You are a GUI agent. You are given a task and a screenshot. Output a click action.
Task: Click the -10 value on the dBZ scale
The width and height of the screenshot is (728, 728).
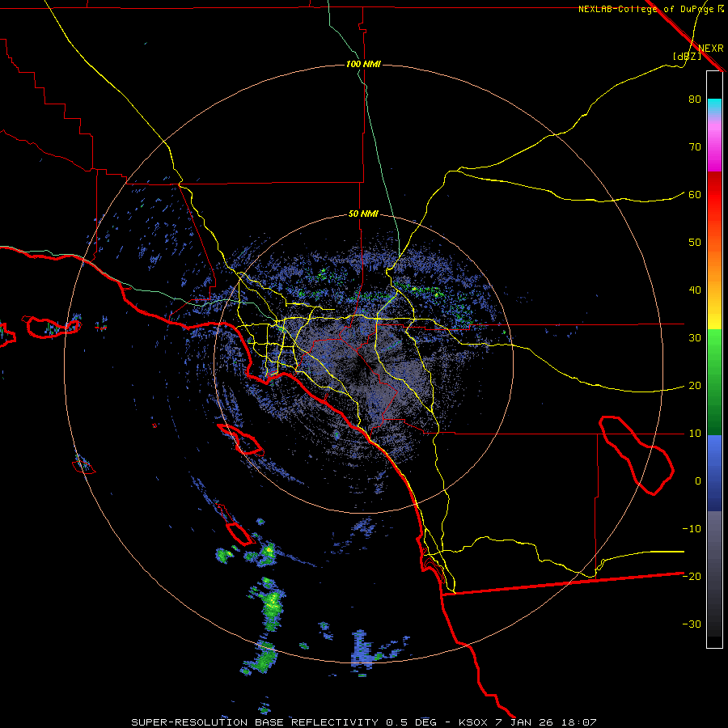point(692,529)
